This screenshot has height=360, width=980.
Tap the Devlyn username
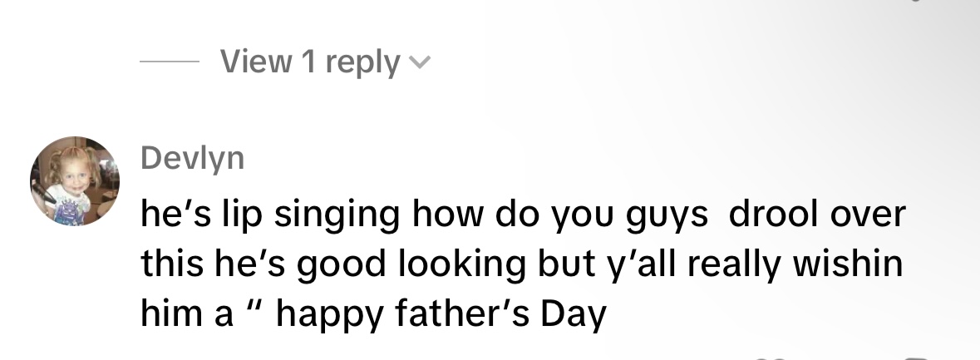click(x=193, y=157)
